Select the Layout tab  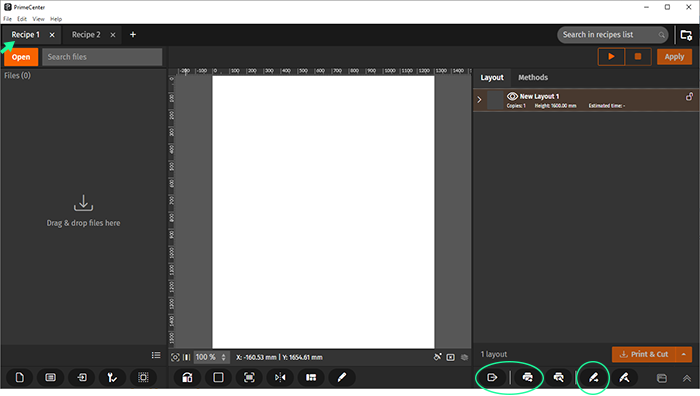coord(492,78)
